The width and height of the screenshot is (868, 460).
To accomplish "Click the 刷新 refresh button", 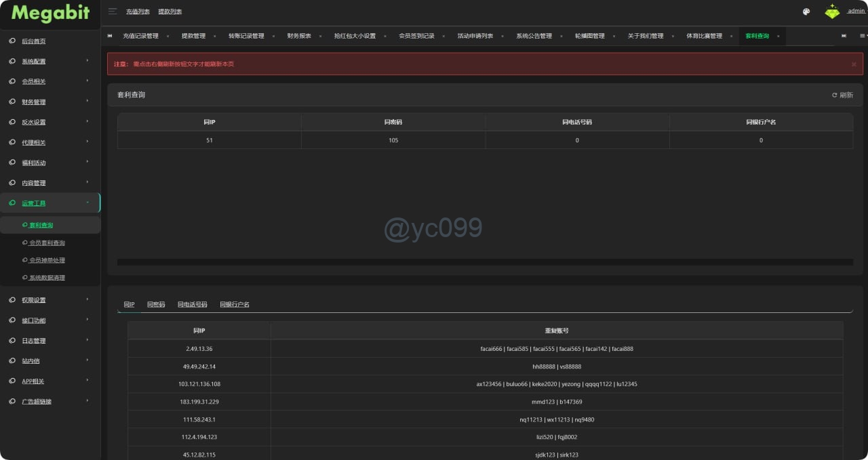I will tap(842, 96).
